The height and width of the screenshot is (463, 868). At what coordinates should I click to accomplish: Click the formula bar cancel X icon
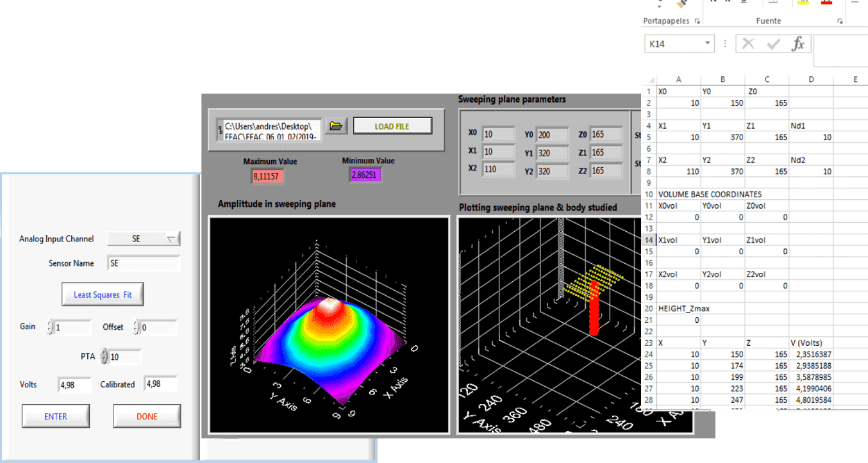pyautogui.click(x=748, y=44)
